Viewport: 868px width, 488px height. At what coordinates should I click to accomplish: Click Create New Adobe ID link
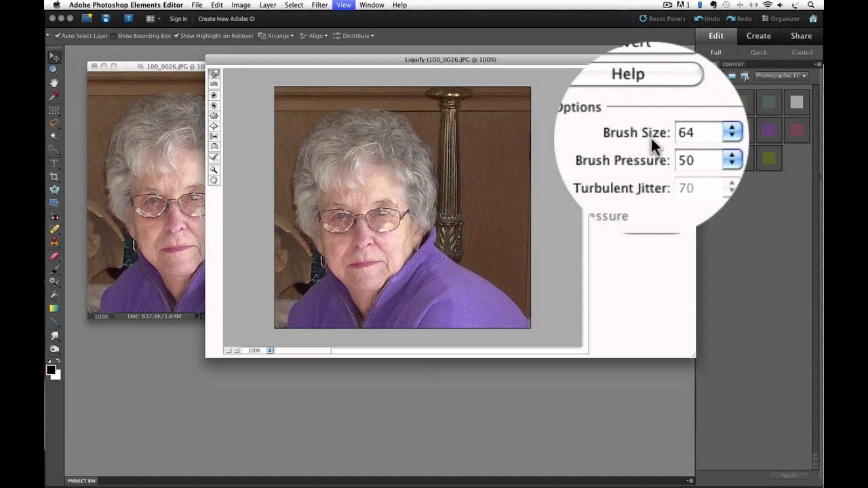[x=226, y=19]
